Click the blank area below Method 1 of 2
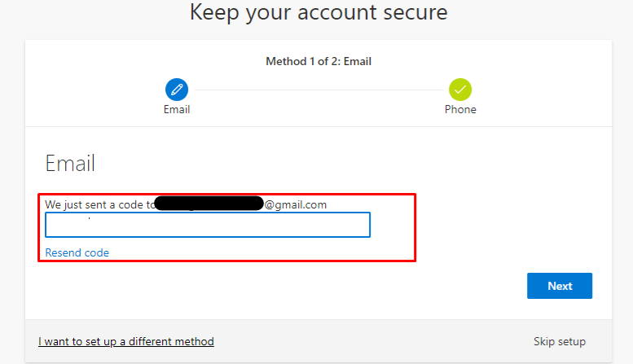Viewport: 633px width, 364px height. click(319, 76)
